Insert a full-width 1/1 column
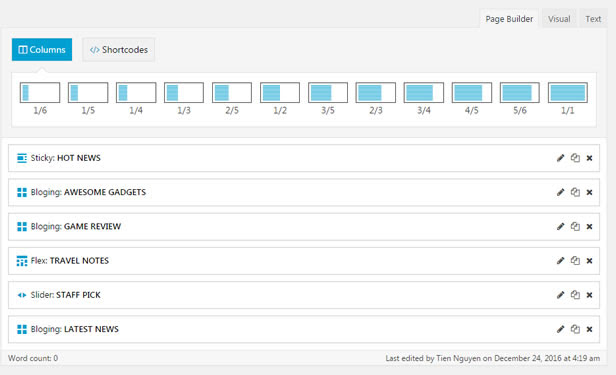Image resolution: width=616 pixels, height=375 pixels. (x=568, y=93)
